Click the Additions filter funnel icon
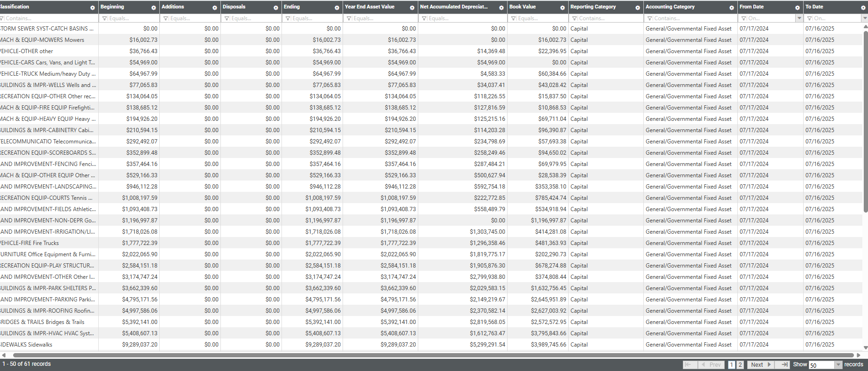 click(x=165, y=18)
